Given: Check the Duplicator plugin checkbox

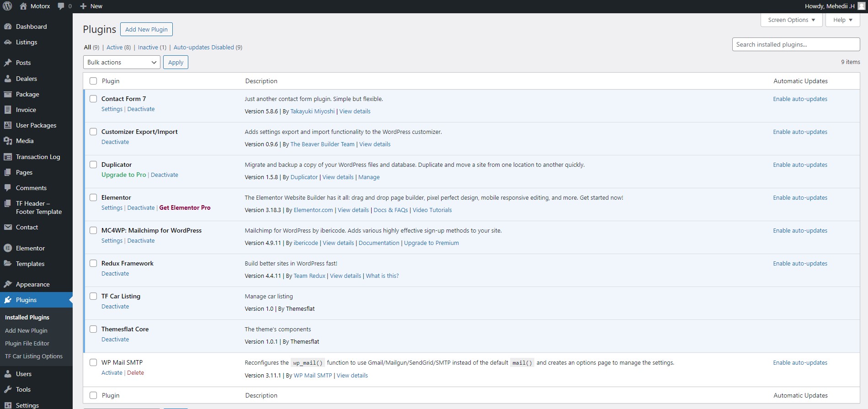Looking at the screenshot, I should (93, 165).
